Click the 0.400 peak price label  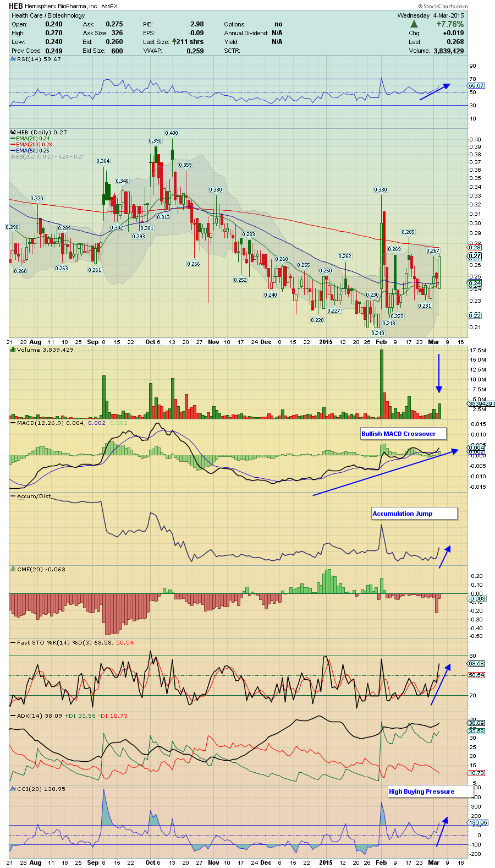click(x=172, y=133)
